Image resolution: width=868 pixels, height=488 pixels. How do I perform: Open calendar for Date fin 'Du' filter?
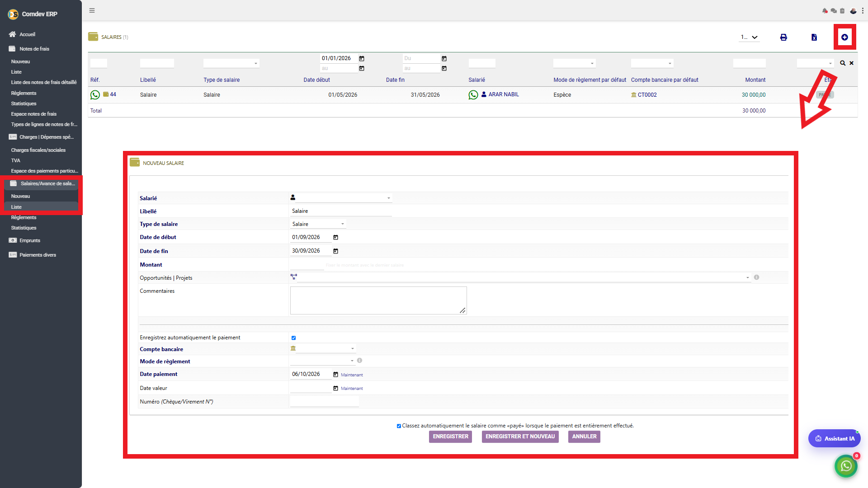444,59
